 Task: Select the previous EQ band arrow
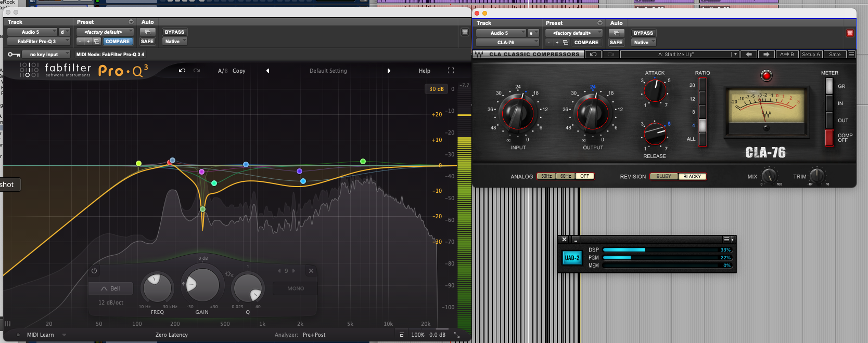point(279,271)
